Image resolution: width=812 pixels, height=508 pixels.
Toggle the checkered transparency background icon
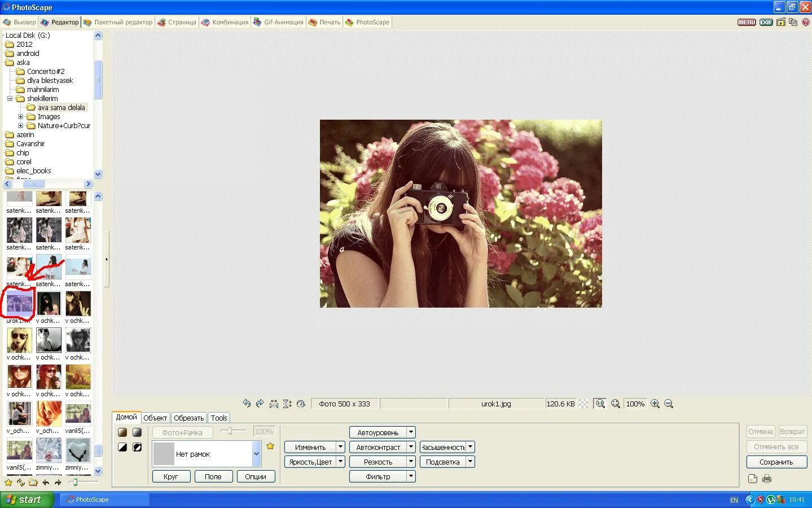pyautogui.click(x=583, y=404)
